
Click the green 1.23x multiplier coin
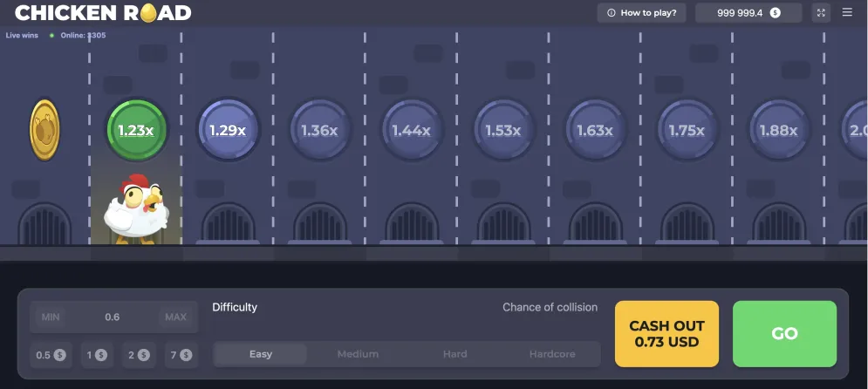tap(136, 130)
